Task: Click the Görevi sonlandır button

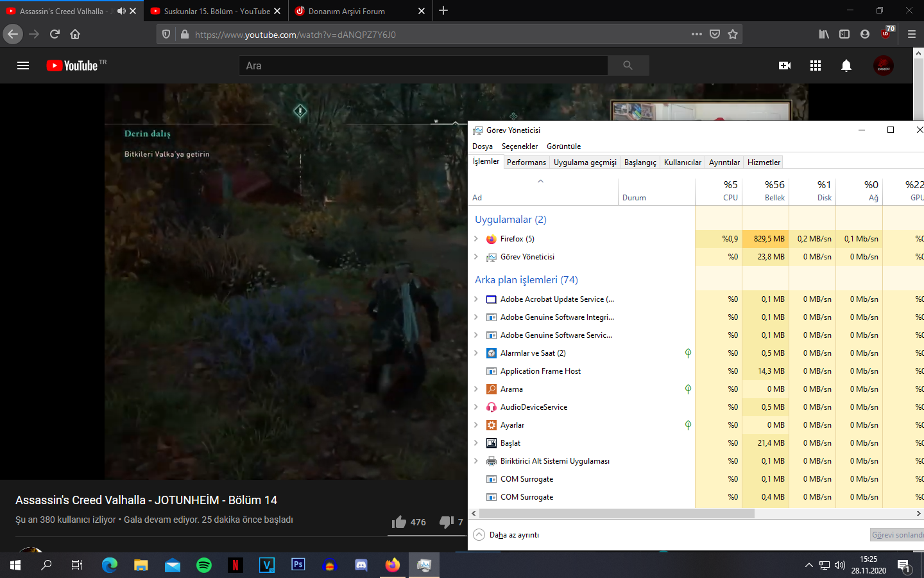Action: pyautogui.click(x=897, y=535)
